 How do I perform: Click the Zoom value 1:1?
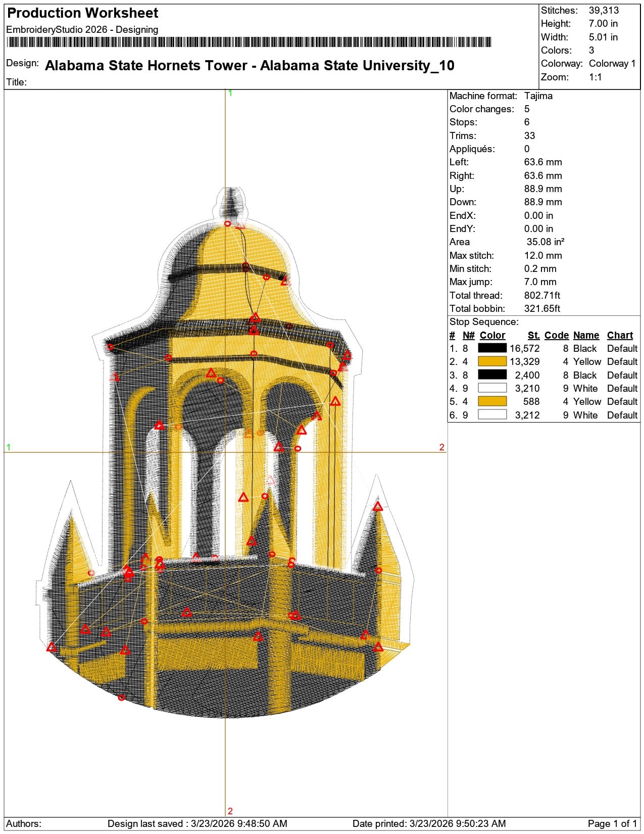click(x=596, y=77)
